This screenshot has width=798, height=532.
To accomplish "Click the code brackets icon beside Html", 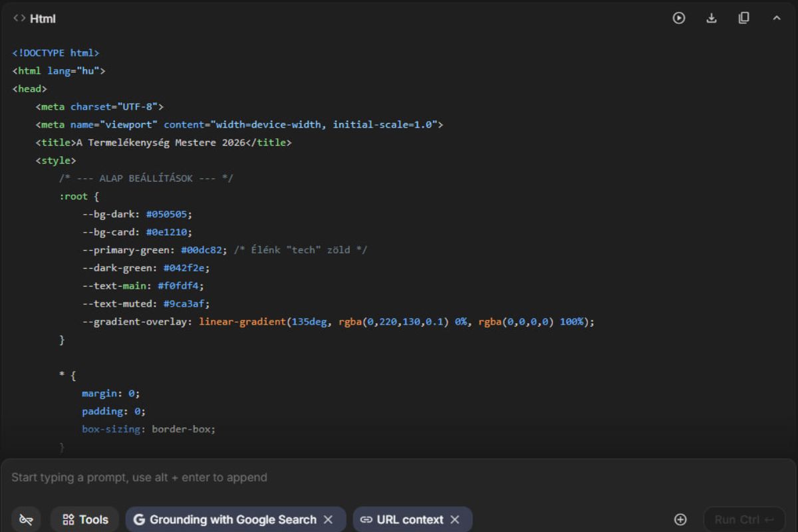I will coord(19,19).
